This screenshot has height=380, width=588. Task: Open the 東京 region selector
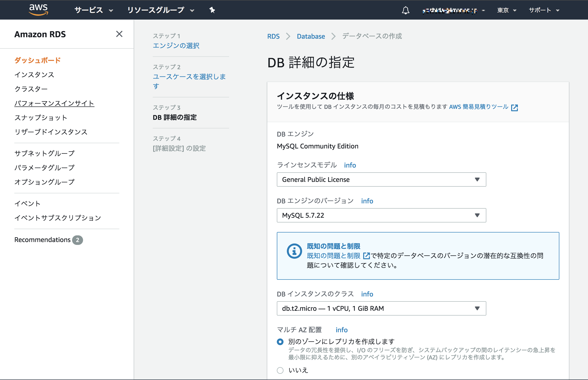coord(507,10)
